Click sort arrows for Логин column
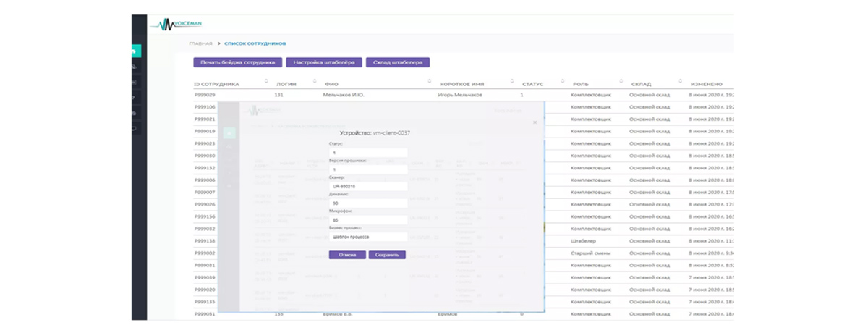Viewport: 868px width, 333px height. [315, 82]
